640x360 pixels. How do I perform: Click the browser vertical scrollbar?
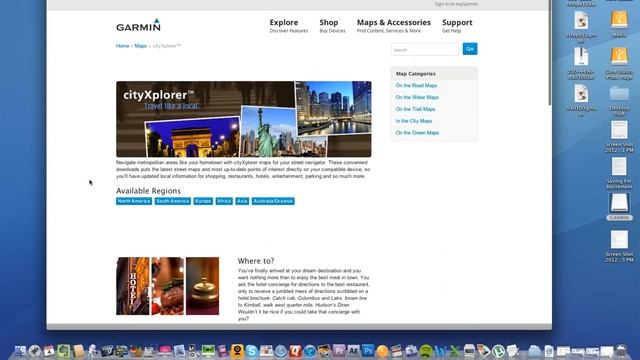click(549, 53)
